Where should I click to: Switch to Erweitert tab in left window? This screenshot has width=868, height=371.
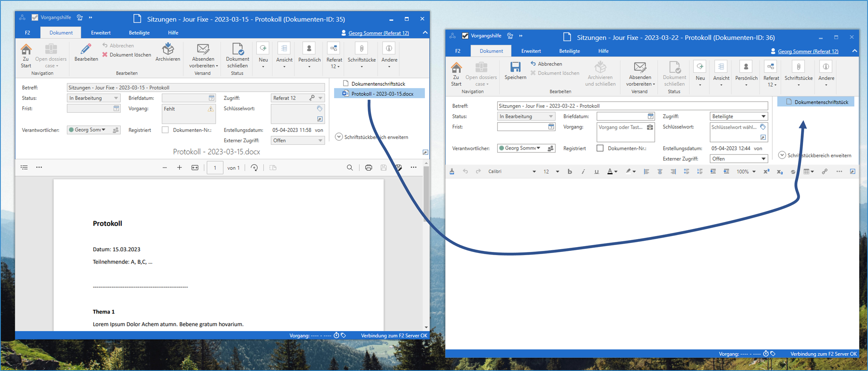(101, 33)
